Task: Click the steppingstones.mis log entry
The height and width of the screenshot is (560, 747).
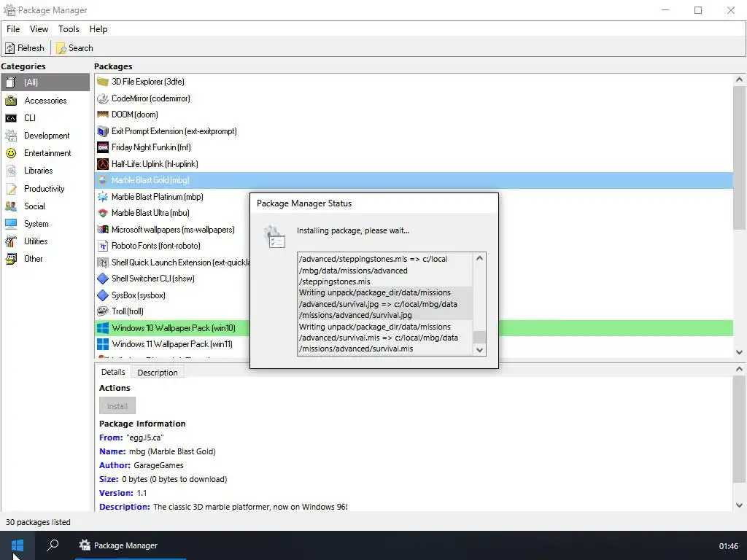Action: [385, 270]
